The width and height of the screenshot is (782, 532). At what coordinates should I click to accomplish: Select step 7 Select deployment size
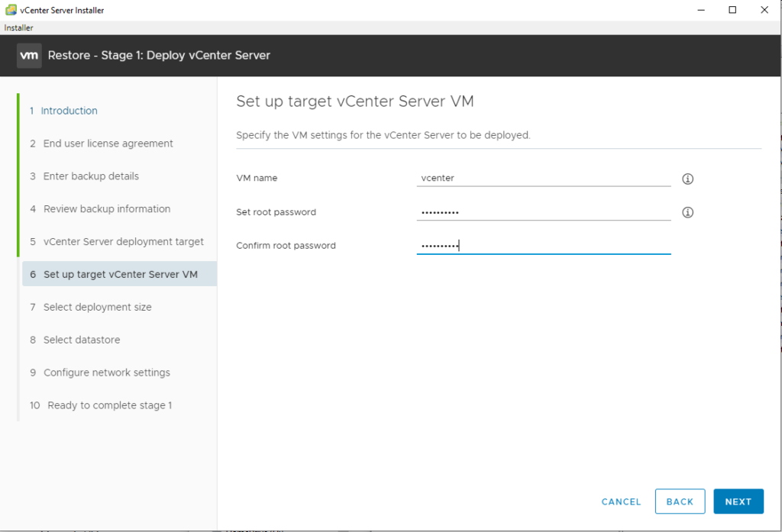(x=90, y=307)
